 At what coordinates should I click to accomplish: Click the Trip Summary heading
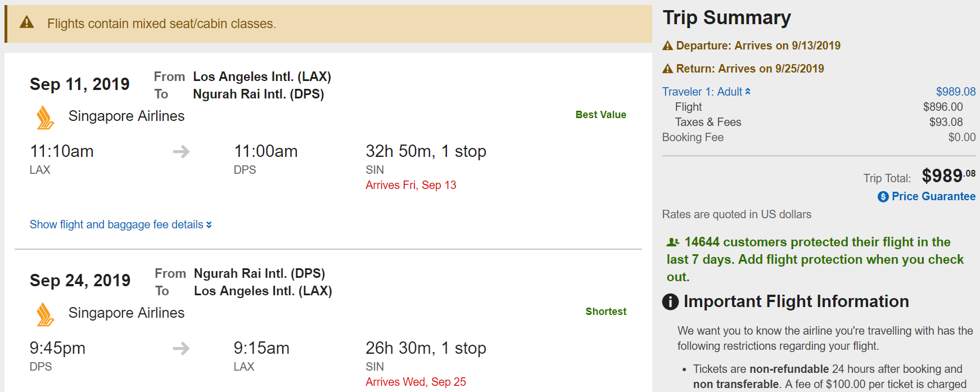(x=726, y=17)
